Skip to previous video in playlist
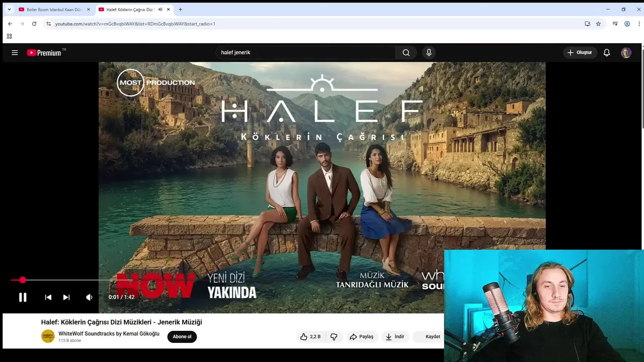This screenshot has height=362, width=644. pos(48,297)
